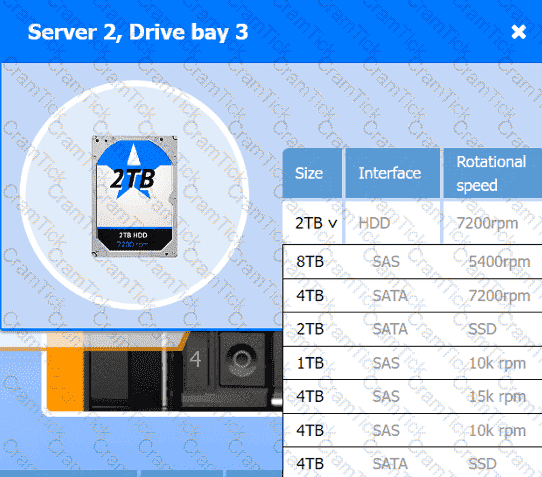The height and width of the screenshot is (477, 542).
Task: Pick the 4TB SAS 15k rpm option
Action: (412, 396)
